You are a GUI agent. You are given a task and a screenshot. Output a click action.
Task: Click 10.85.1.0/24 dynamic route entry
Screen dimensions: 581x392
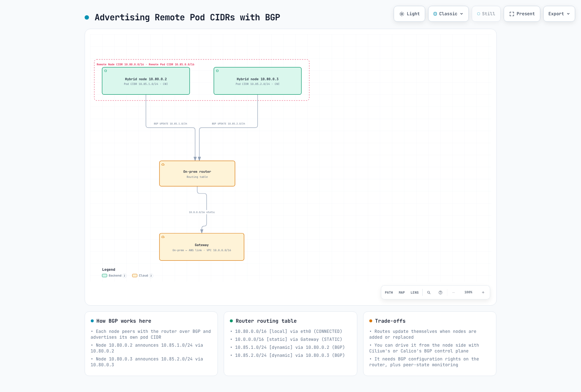click(x=290, y=347)
